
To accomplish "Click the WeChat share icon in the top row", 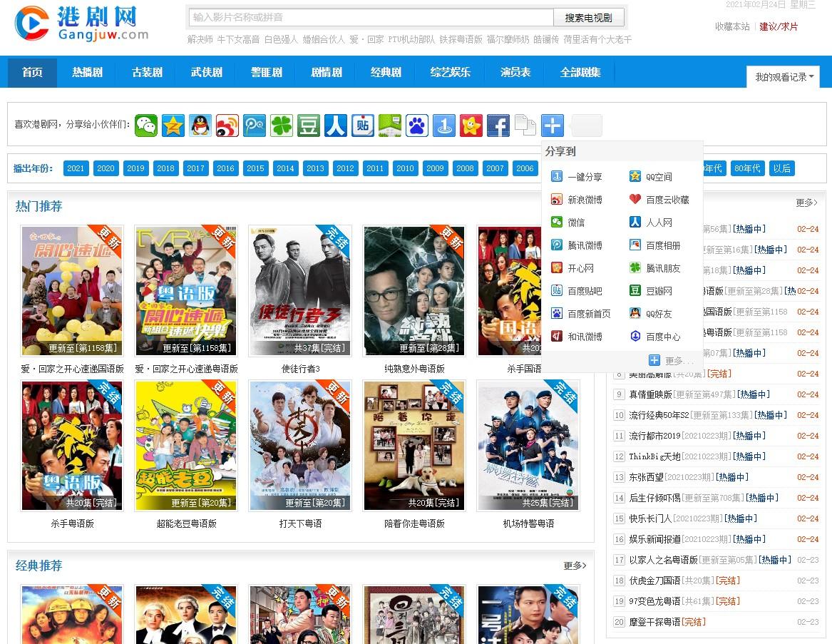I will coord(146,126).
